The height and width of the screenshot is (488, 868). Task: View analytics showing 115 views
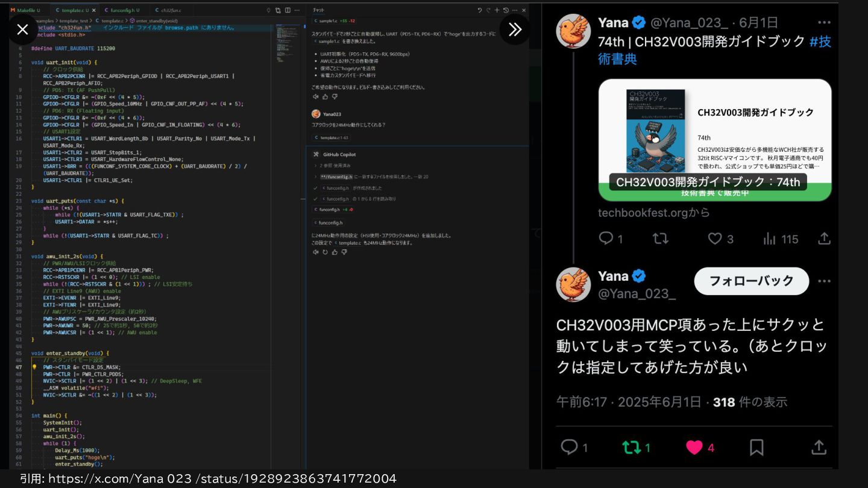coord(780,239)
